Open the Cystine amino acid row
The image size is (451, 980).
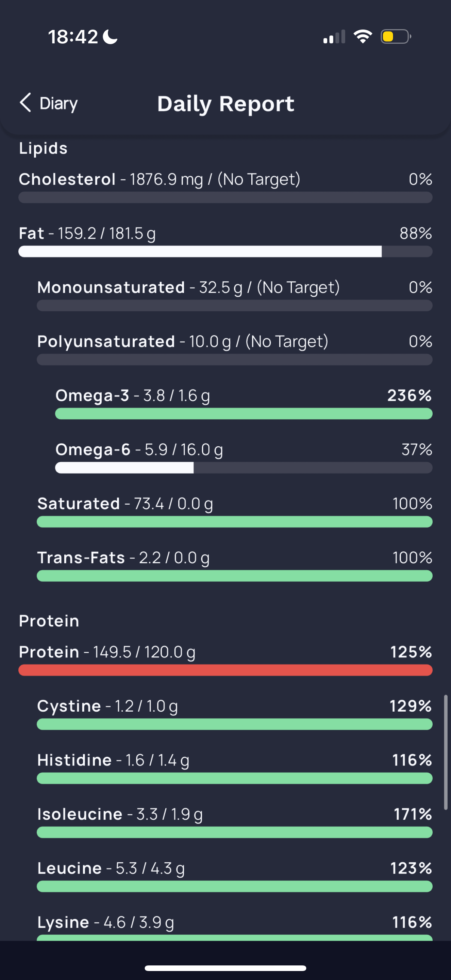click(x=234, y=713)
